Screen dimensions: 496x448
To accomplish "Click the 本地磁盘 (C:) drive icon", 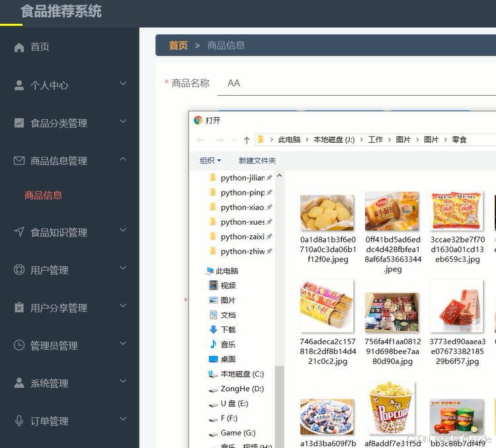I will 213,374.
